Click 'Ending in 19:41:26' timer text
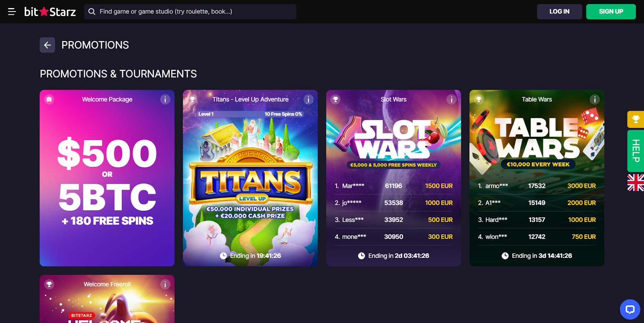 pos(255,256)
